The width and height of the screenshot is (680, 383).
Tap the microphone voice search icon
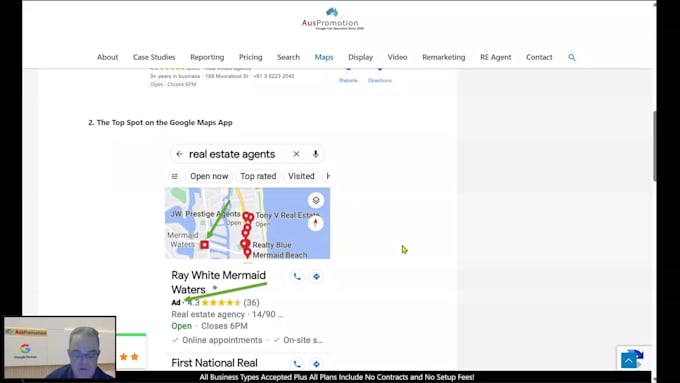point(315,154)
